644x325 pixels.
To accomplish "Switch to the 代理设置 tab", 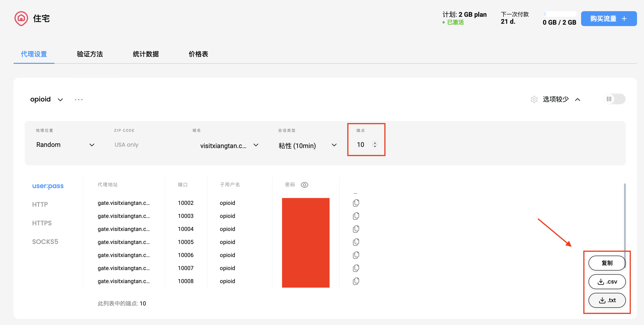I will click(x=34, y=54).
